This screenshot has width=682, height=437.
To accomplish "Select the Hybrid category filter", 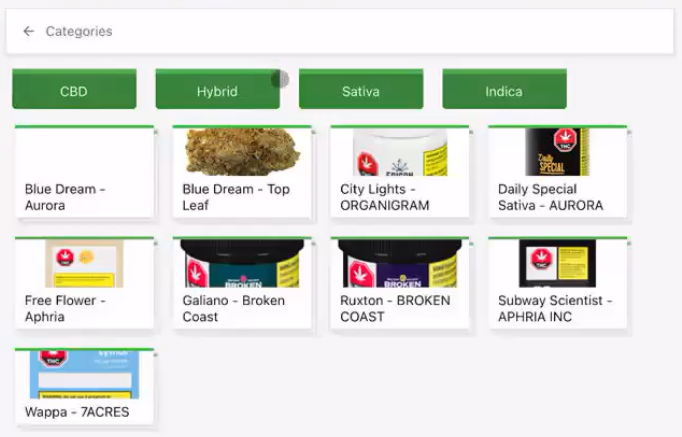I will [x=217, y=91].
